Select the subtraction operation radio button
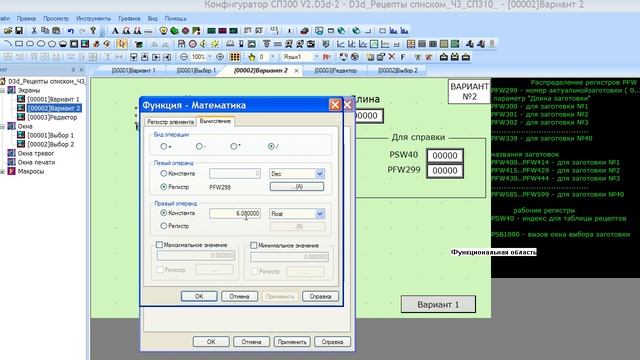This screenshot has height=360, width=640. [199, 146]
